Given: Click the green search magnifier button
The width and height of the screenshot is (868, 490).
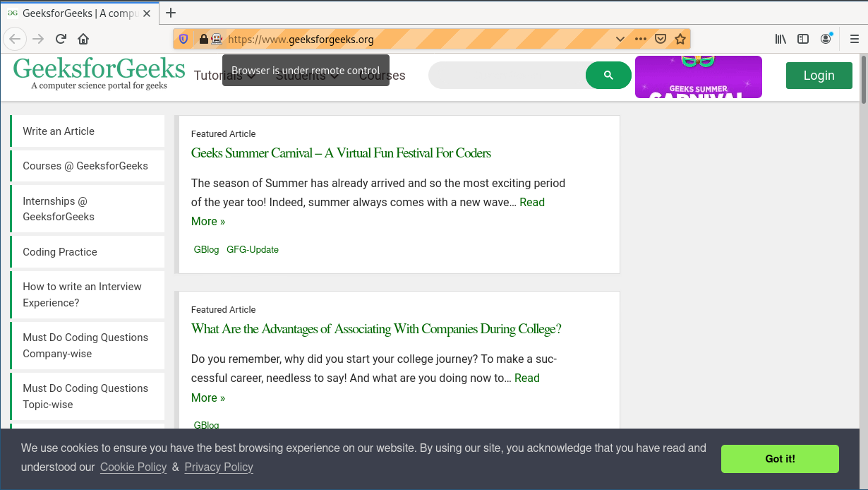Looking at the screenshot, I should [608, 75].
